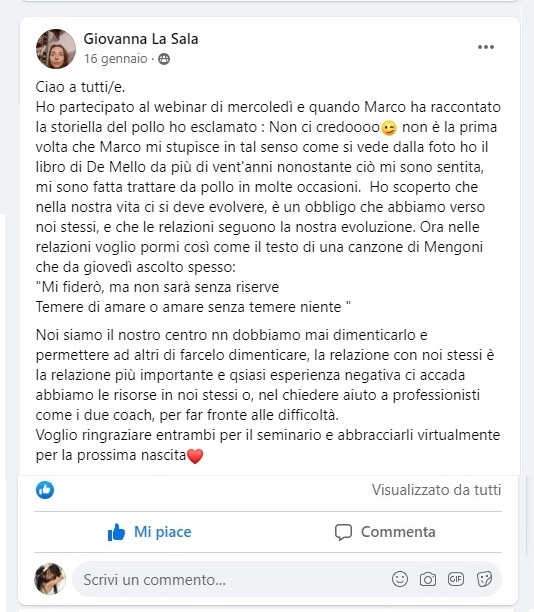
Task: Select the Commenta button label
Action: pyautogui.click(x=398, y=532)
